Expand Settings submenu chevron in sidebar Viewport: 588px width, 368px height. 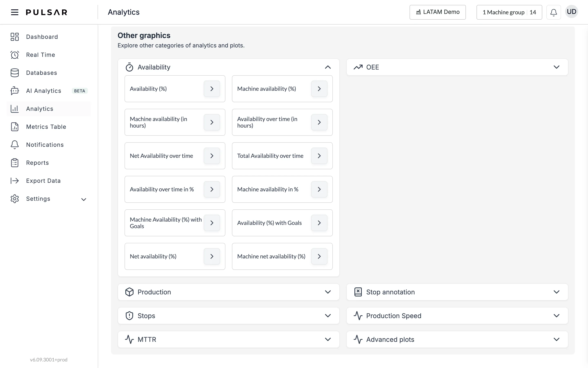(84, 199)
